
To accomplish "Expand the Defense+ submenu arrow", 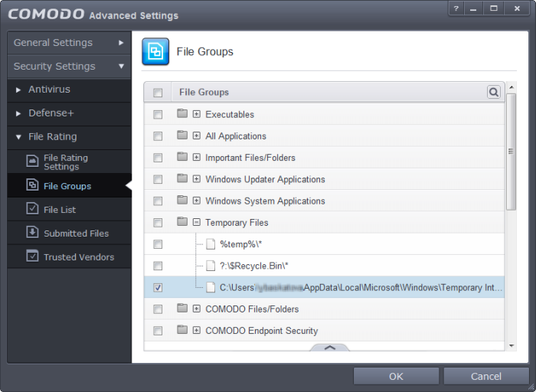I will (x=18, y=113).
